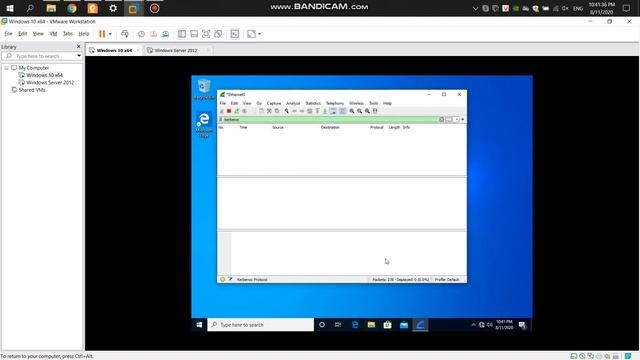640x360 pixels.
Task: Click guest Windows Start button
Action: [x=199, y=325]
